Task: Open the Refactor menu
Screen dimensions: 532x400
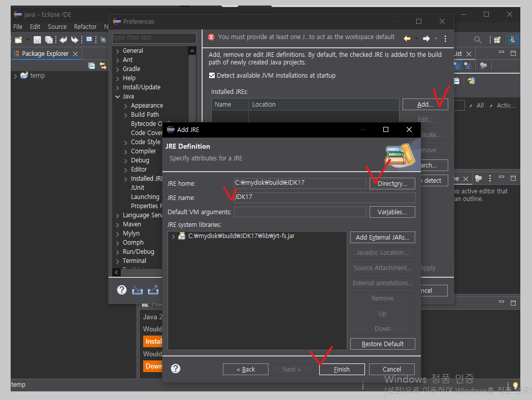Action: pos(85,26)
